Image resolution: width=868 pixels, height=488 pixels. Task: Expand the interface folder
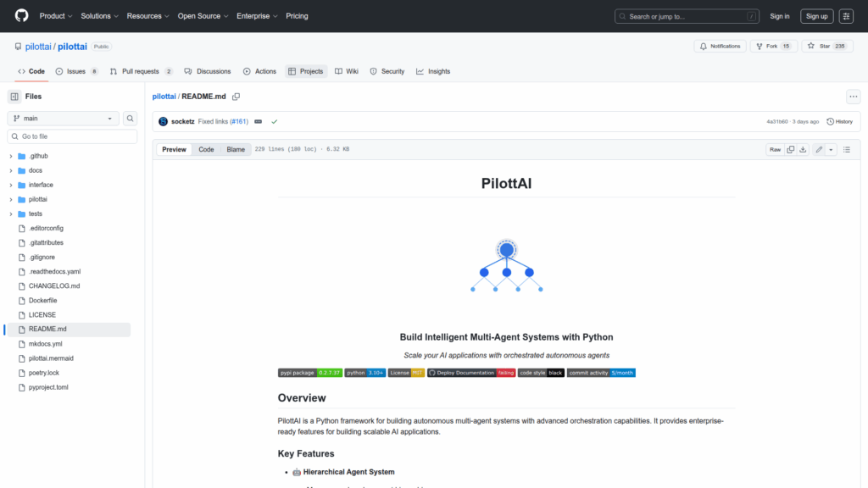click(x=11, y=185)
